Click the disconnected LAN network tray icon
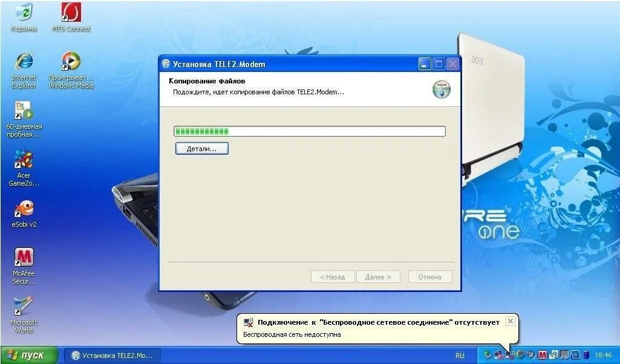 coord(498,356)
